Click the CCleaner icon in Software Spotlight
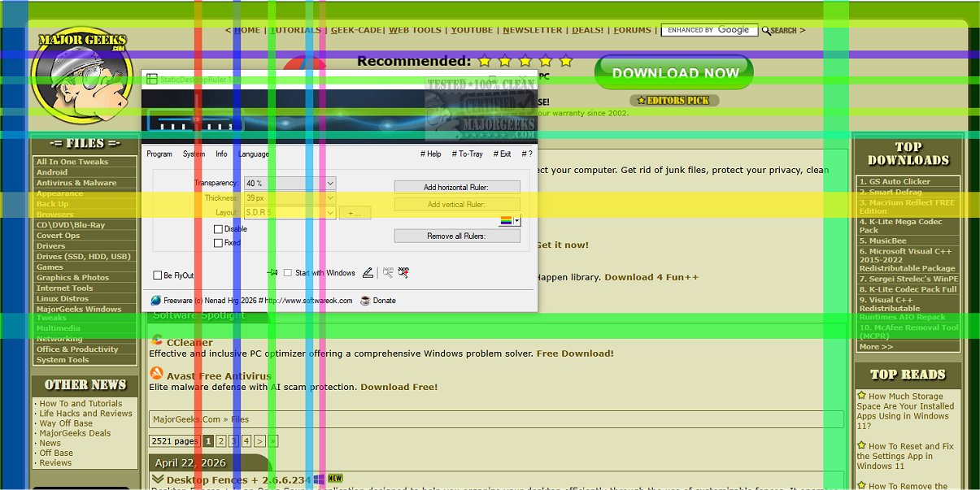This screenshot has width=980, height=490. 157,340
